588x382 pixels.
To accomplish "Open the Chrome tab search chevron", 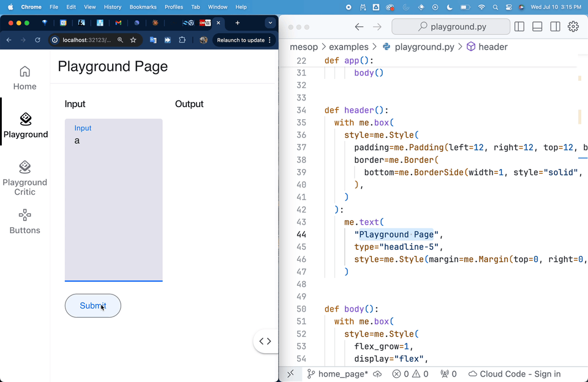I will 269,23.
